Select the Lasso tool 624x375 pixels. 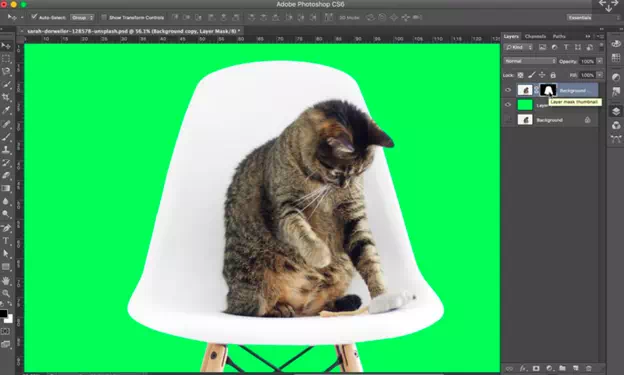[x=6, y=72]
